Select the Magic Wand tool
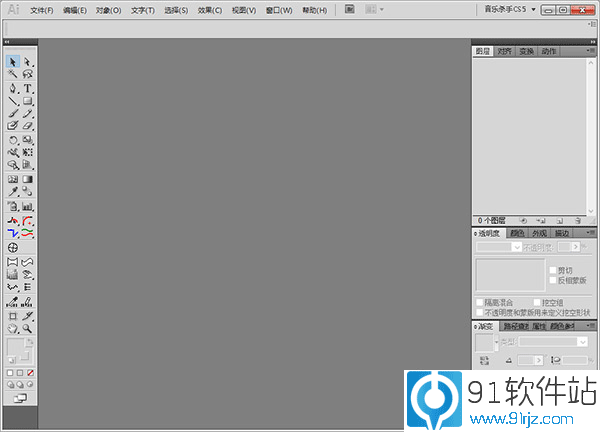Image resolution: width=600 pixels, height=432 pixels. click(x=13, y=74)
